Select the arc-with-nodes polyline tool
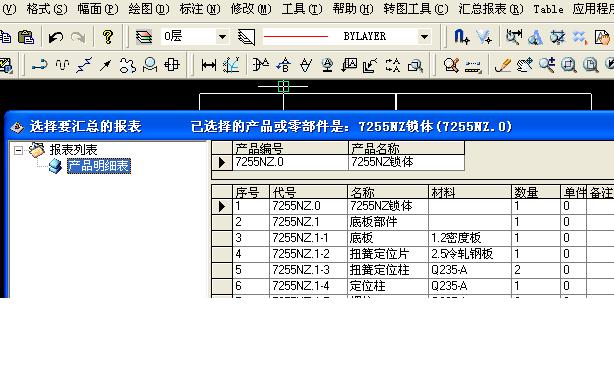The height and width of the screenshot is (384, 614). (x=40, y=65)
